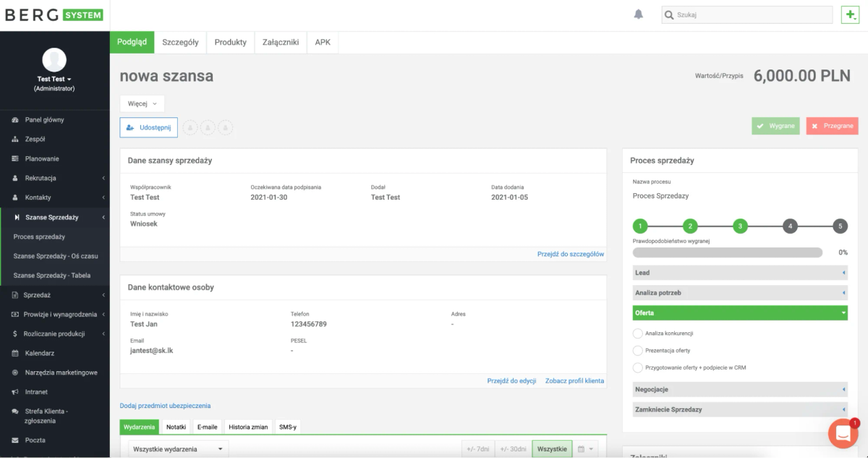The height and width of the screenshot is (458, 868).
Task: Switch to the Załączniki tab
Action: [x=281, y=42]
